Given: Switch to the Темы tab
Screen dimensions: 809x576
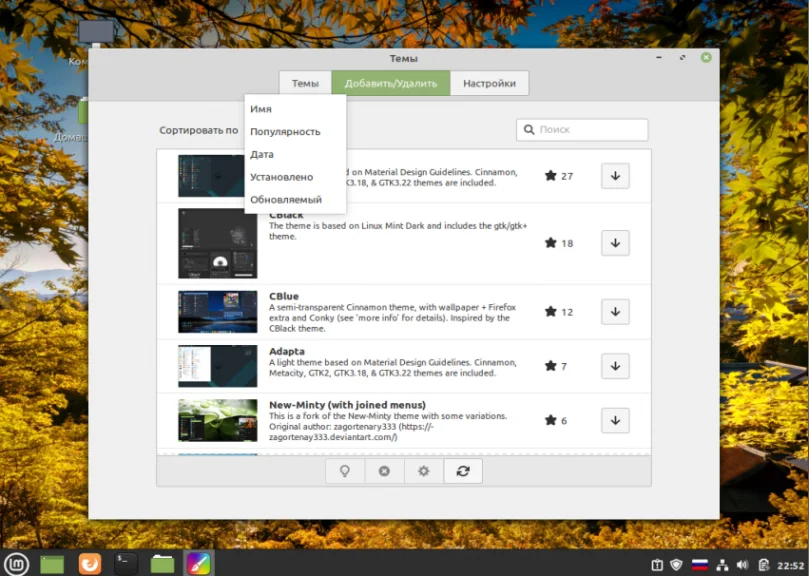Looking at the screenshot, I should (x=305, y=84).
